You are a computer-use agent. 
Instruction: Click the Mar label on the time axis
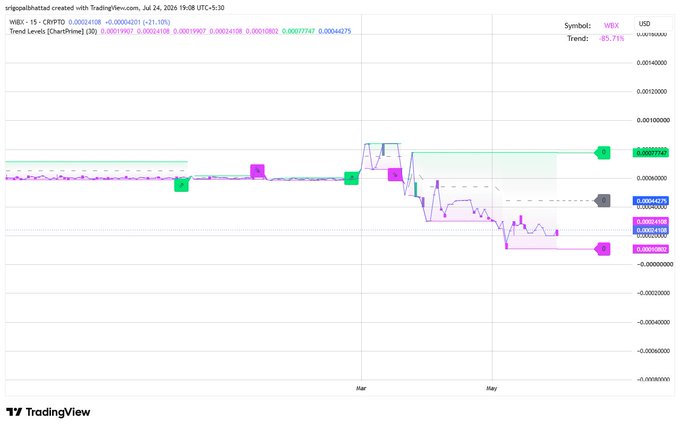click(361, 388)
